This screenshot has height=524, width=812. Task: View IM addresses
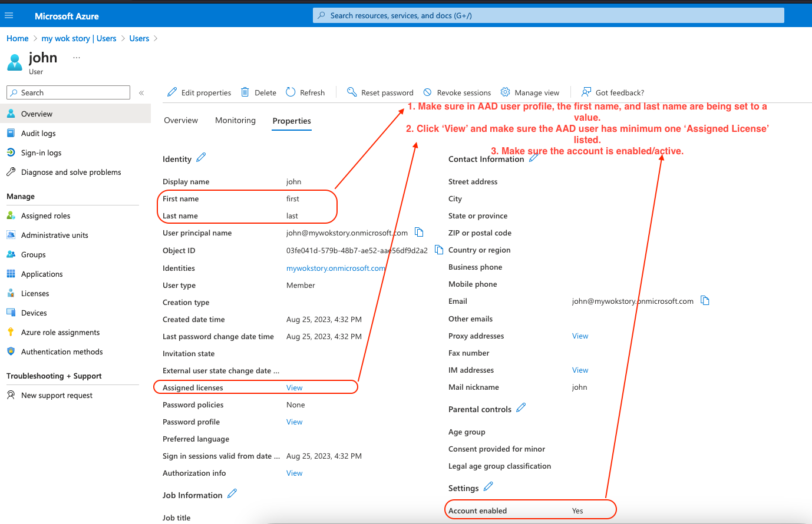coord(580,370)
